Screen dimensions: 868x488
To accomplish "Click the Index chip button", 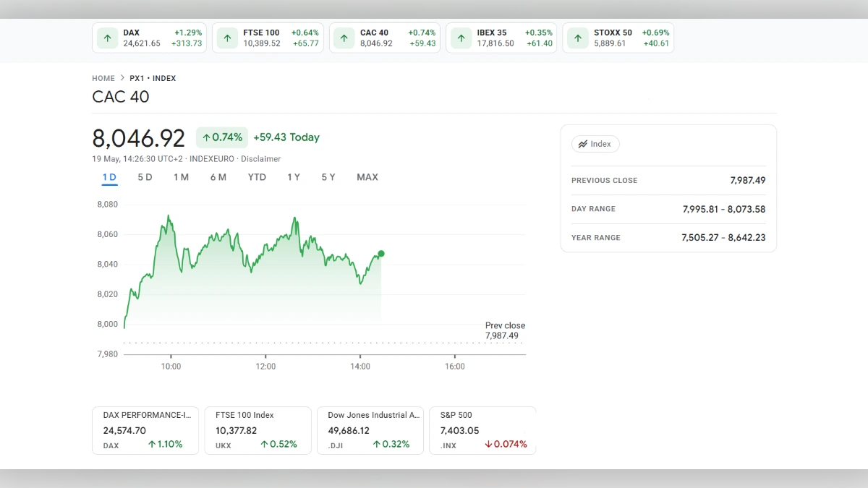I will tap(595, 144).
